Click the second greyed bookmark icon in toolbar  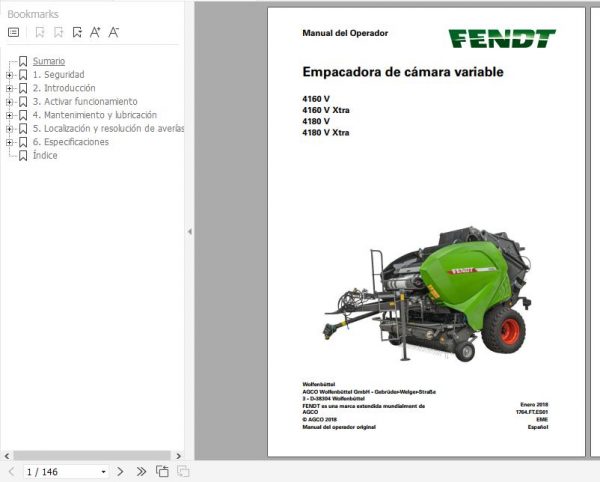point(59,33)
